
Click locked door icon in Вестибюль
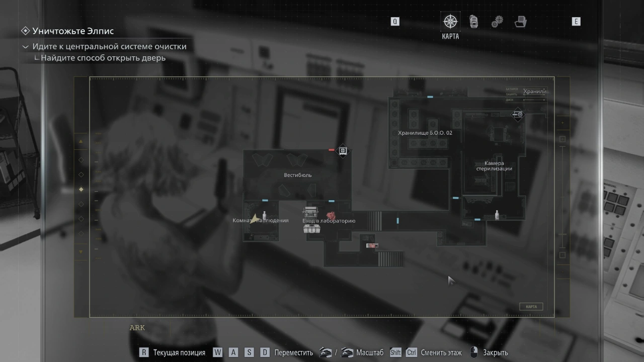click(342, 150)
